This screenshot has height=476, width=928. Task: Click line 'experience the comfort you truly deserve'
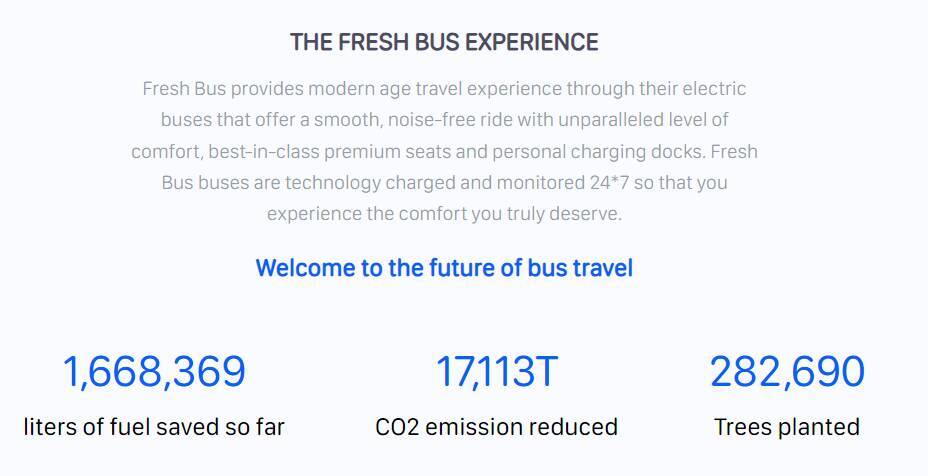pos(444,214)
